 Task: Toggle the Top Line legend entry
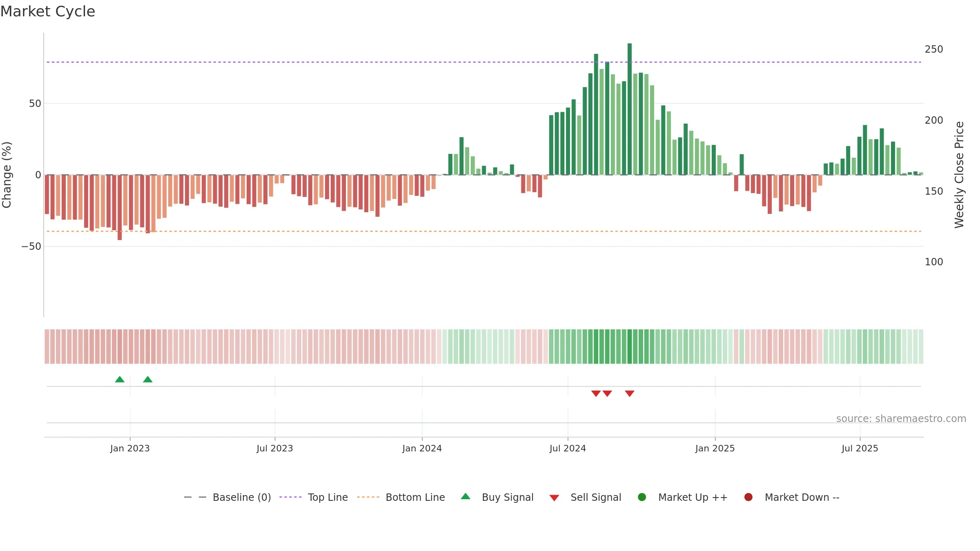click(314, 497)
